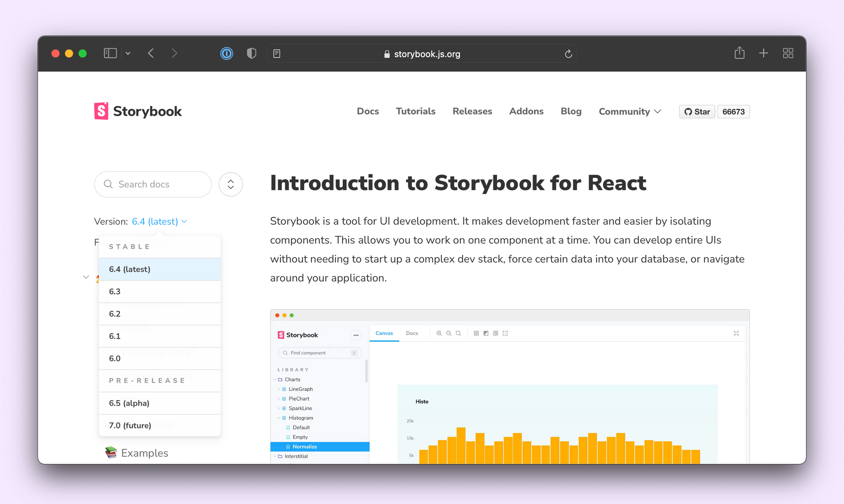The width and height of the screenshot is (844, 504).
Task: Click the privacy shield icon
Action: 252,54
